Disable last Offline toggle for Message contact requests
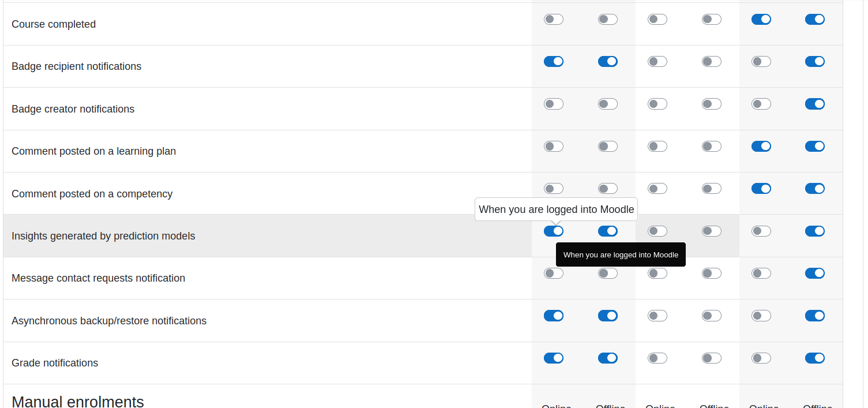The image size is (868, 408). tap(815, 274)
